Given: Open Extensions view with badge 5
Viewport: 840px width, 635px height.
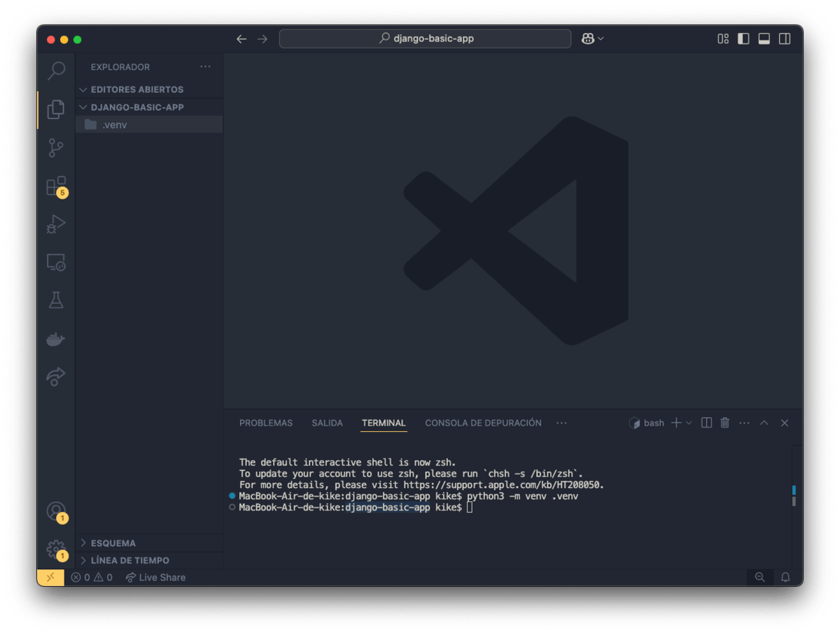Looking at the screenshot, I should pos(56,186).
